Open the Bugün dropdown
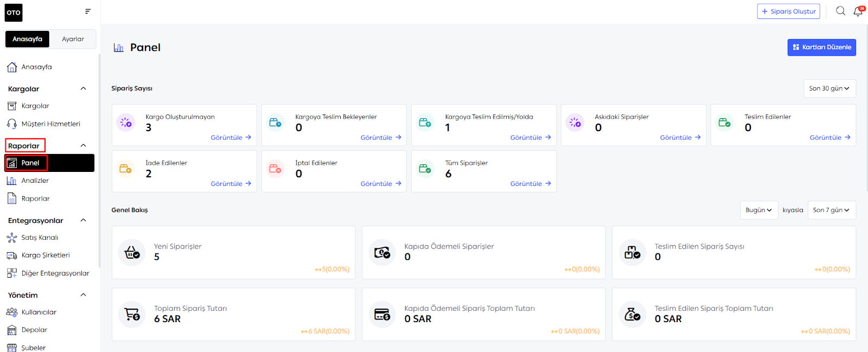This screenshot has width=868, height=352. [x=759, y=210]
